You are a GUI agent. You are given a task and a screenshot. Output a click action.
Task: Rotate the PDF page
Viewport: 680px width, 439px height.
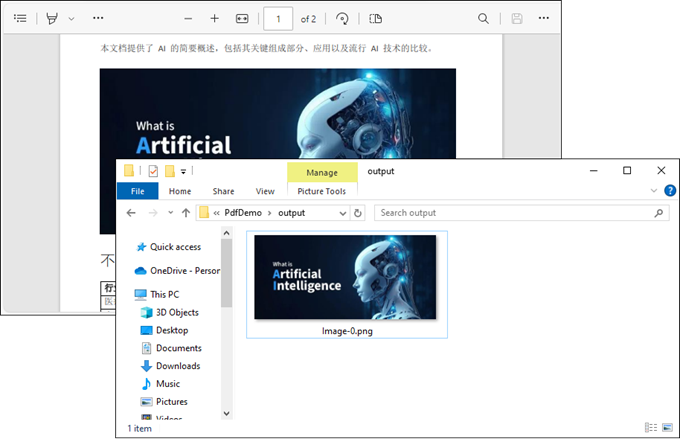coord(342,18)
